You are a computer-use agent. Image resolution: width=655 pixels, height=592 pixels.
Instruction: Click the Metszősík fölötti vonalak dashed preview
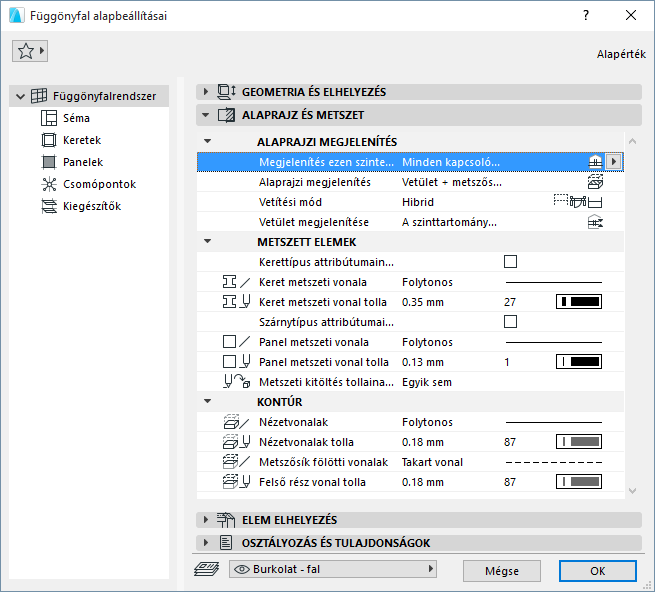pos(553,462)
